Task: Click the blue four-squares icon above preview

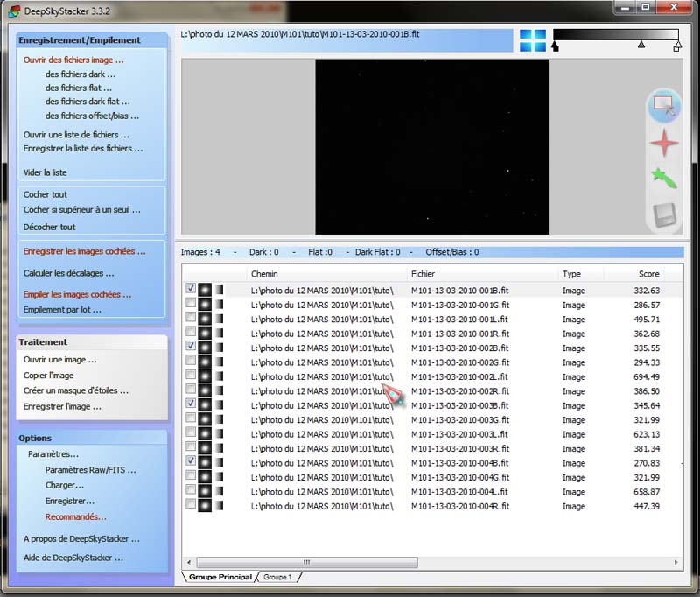Action: point(532,40)
